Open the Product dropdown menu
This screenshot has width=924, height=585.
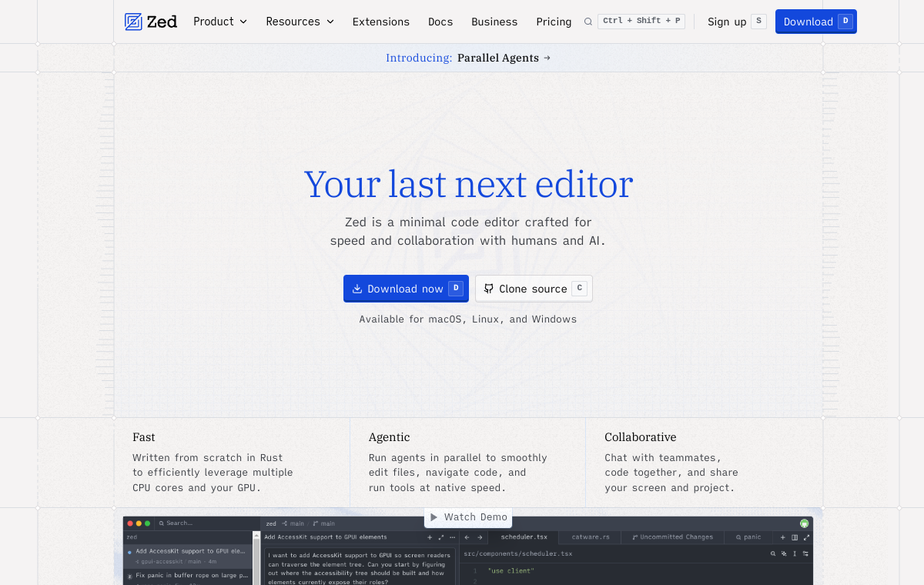click(x=220, y=22)
